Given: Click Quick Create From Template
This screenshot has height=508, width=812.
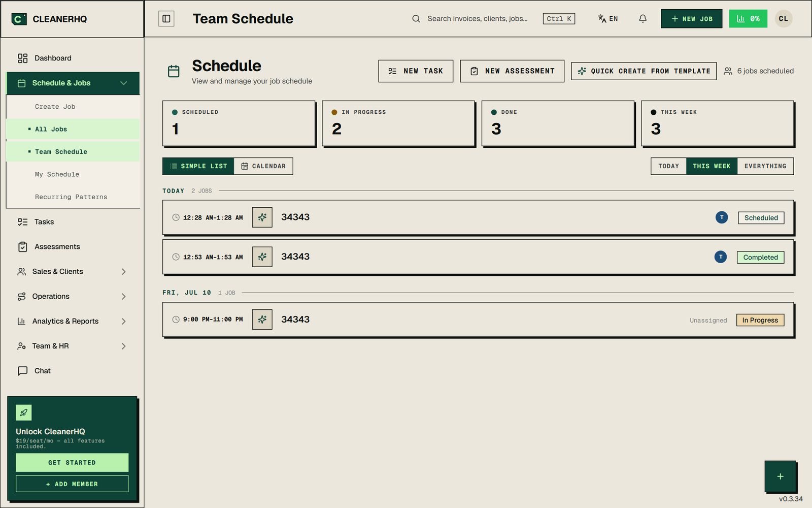Looking at the screenshot, I should 644,71.
